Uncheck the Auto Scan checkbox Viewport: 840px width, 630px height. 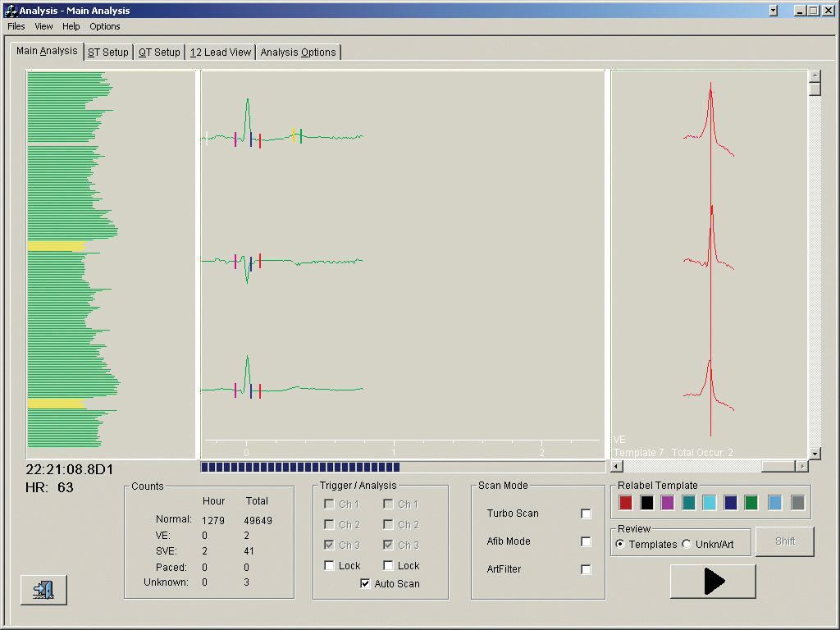365,584
